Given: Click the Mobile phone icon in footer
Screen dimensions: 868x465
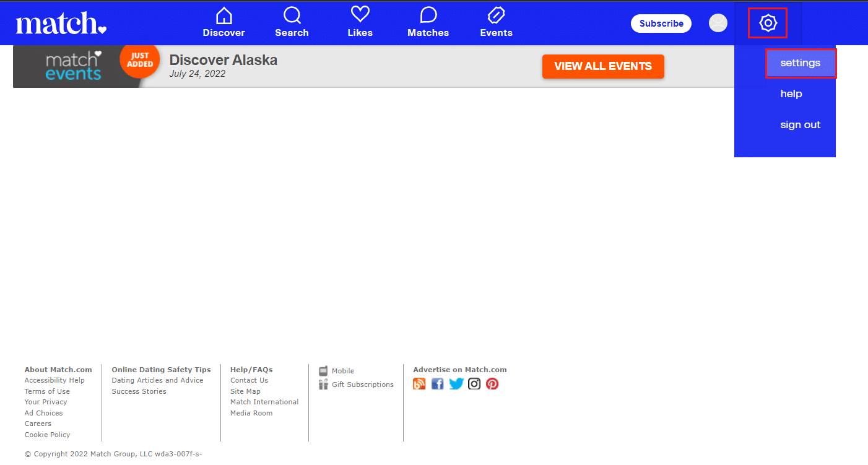Looking at the screenshot, I should tap(323, 370).
